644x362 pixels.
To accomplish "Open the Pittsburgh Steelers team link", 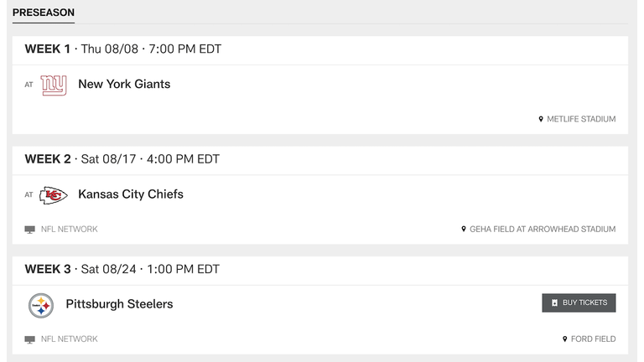I will pos(120,304).
